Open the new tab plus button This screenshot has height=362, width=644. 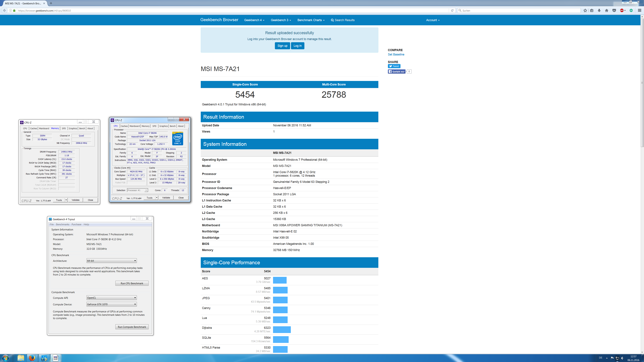[x=51, y=3]
